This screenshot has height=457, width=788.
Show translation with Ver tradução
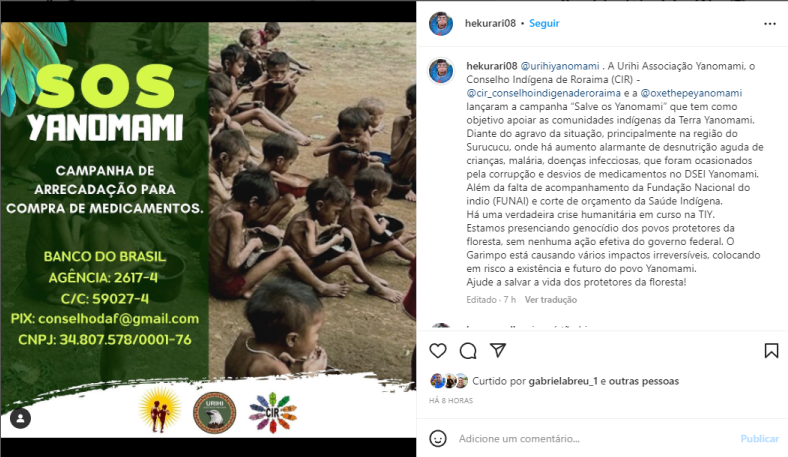(x=551, y=300)
